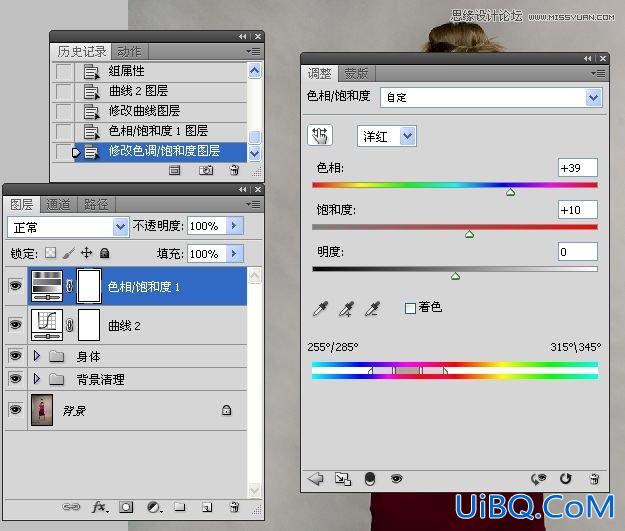Hide the 背景清理 group
The height and width of the screenshot is (531, 625).
[15, 378]
